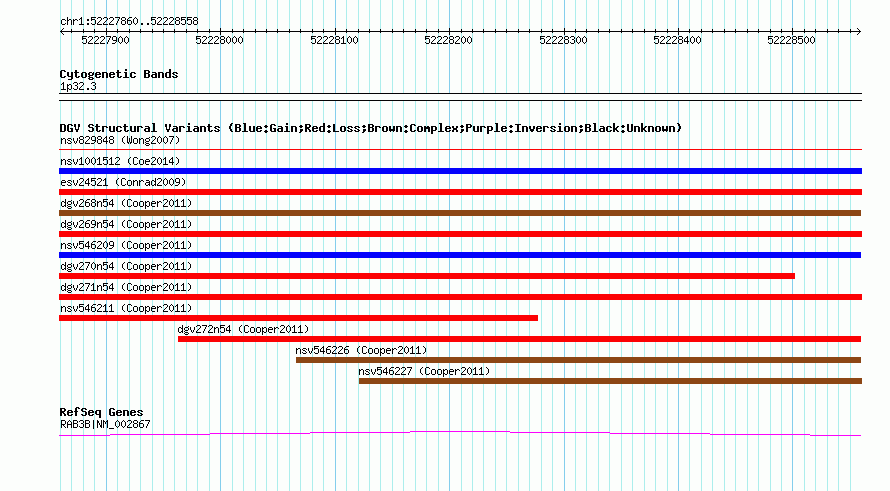Click the right arrow end of the ruler
Screen dimensions: 890x491
click(x=858, y=32)
